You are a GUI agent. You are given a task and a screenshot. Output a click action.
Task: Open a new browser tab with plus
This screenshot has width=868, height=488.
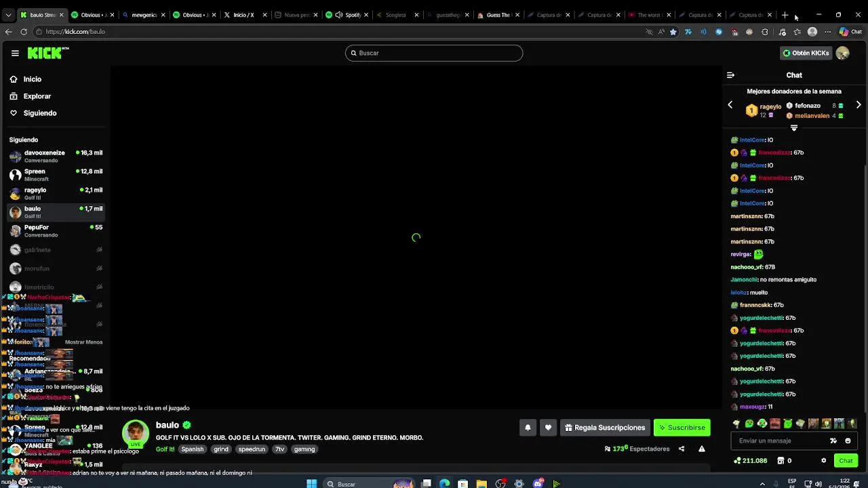coord(785,15)
